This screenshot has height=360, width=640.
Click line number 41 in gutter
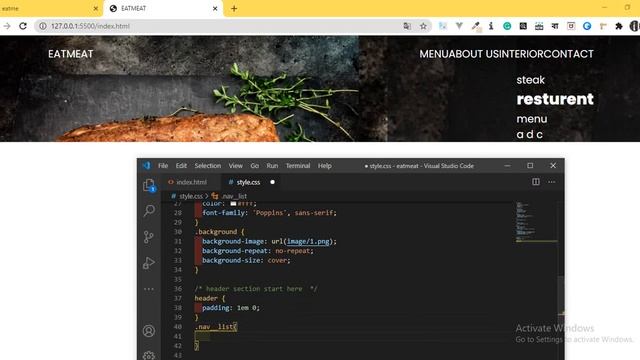[x=177, y=336]
